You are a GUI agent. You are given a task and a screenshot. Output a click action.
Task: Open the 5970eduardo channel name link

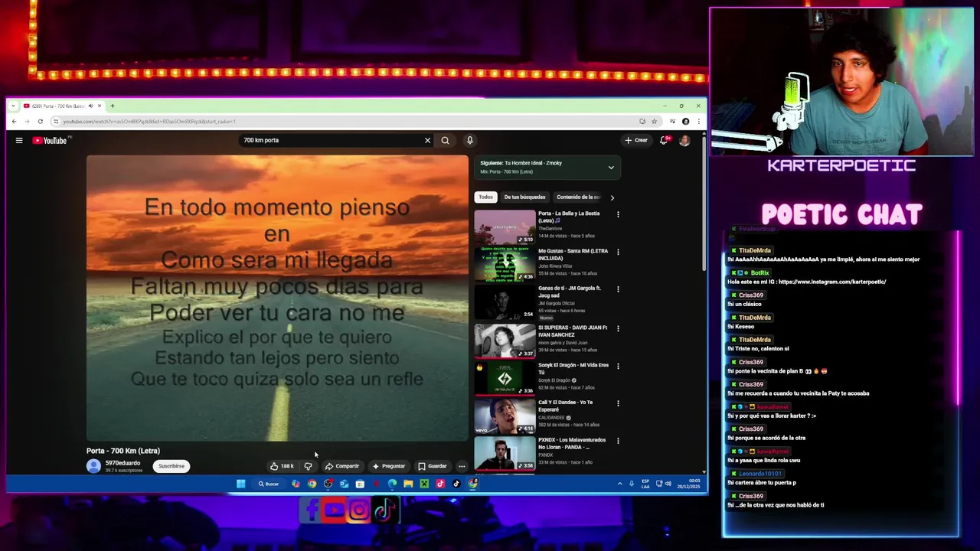[x=122, y=463]
